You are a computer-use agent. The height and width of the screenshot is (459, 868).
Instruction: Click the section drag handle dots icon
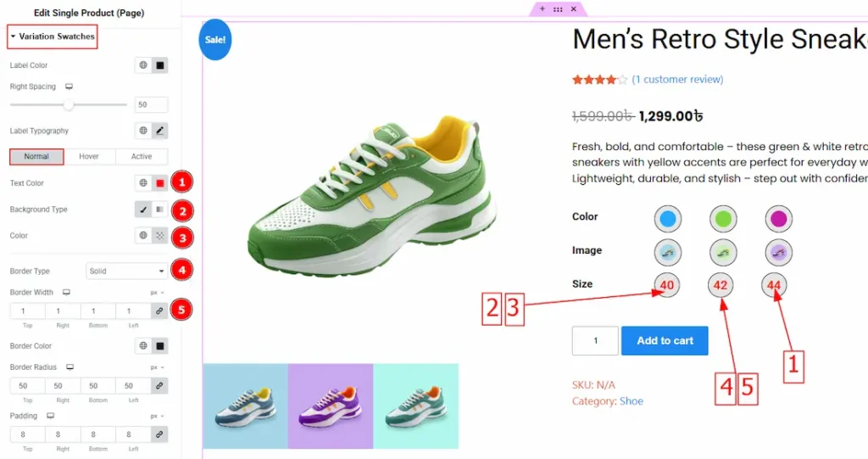tap(558, 8)
